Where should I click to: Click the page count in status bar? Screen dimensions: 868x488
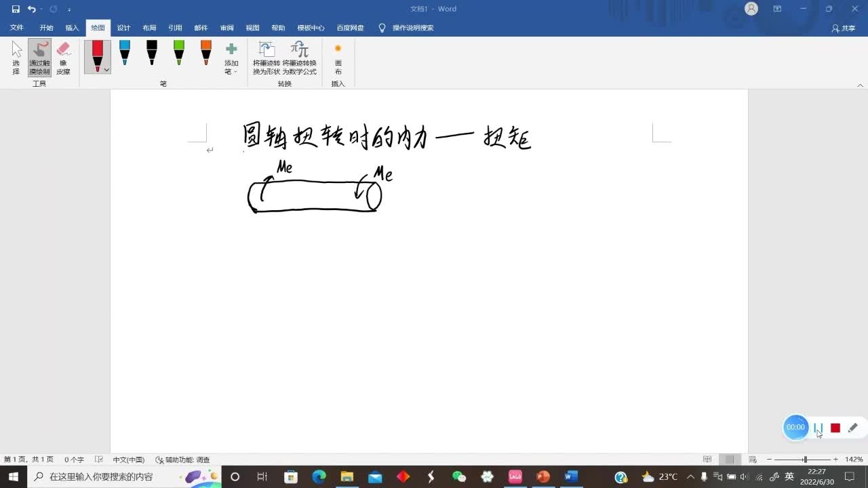(28, 460)
